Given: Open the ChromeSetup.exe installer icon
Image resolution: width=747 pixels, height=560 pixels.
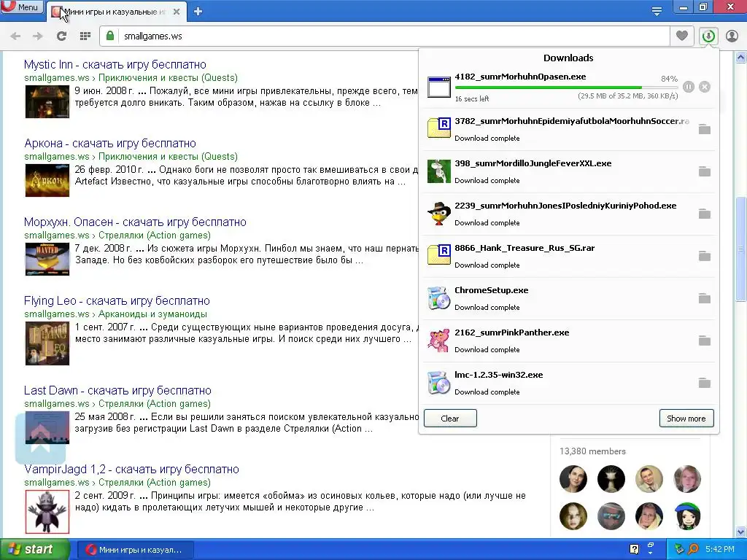Looking at the screenshot, I should (438, 298).
